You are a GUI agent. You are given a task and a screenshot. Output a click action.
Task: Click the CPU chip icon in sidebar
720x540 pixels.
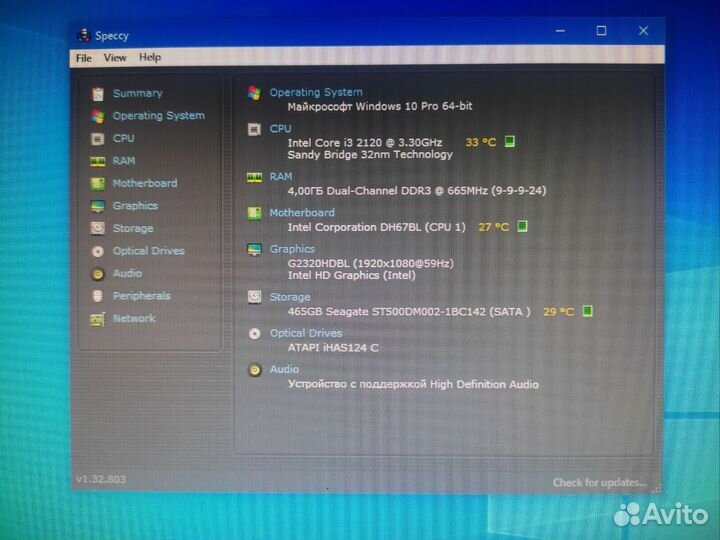click(98, 139)
